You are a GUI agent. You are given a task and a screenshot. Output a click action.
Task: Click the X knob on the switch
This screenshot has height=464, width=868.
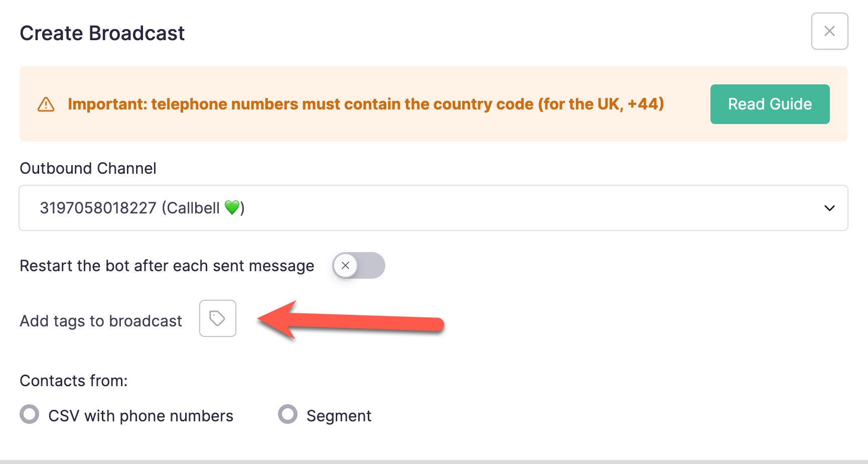pyautogui.click(x=345, y=266)
